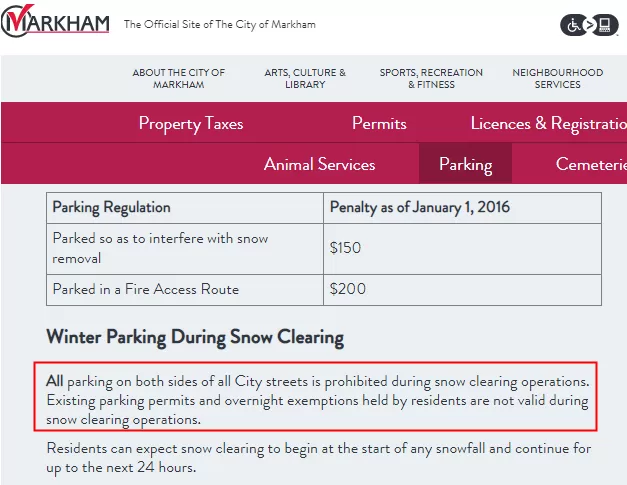Open Licences & Registration section
Image resolution: width=627 pixels, height=485 pixels.
(549, 123)
